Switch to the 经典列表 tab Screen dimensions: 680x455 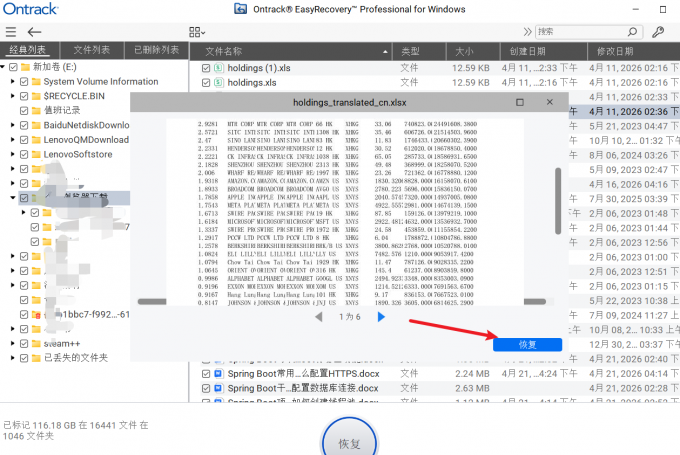(x=28, y=50)
